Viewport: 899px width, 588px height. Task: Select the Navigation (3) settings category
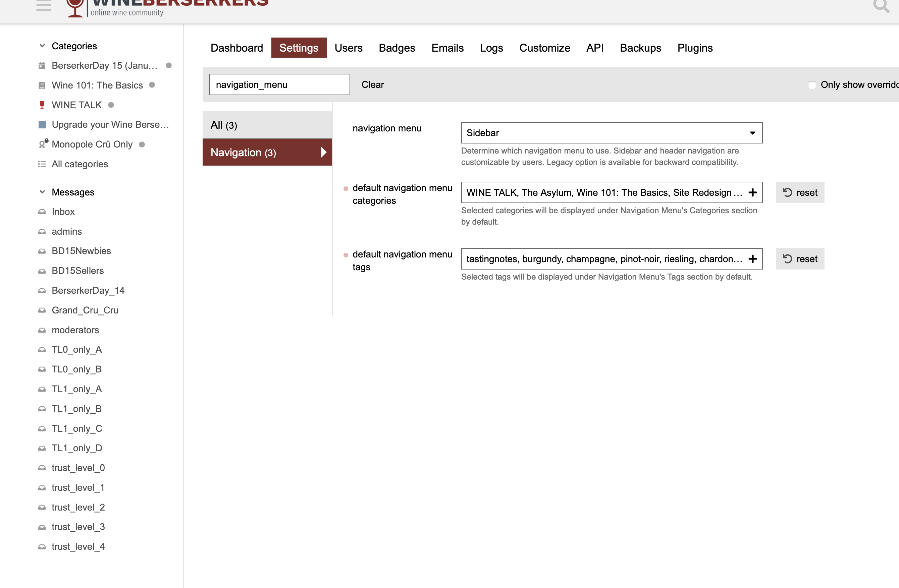pyautogui.click(x=267, y=153)
